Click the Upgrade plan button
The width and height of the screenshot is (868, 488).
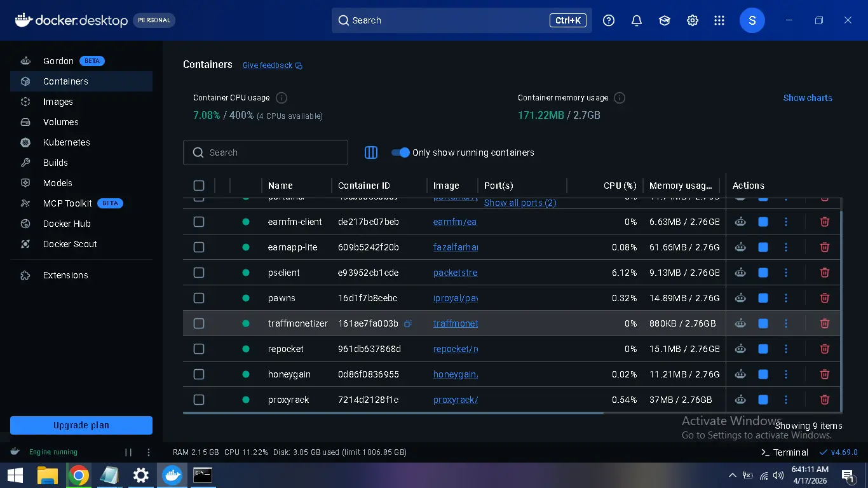81,425
